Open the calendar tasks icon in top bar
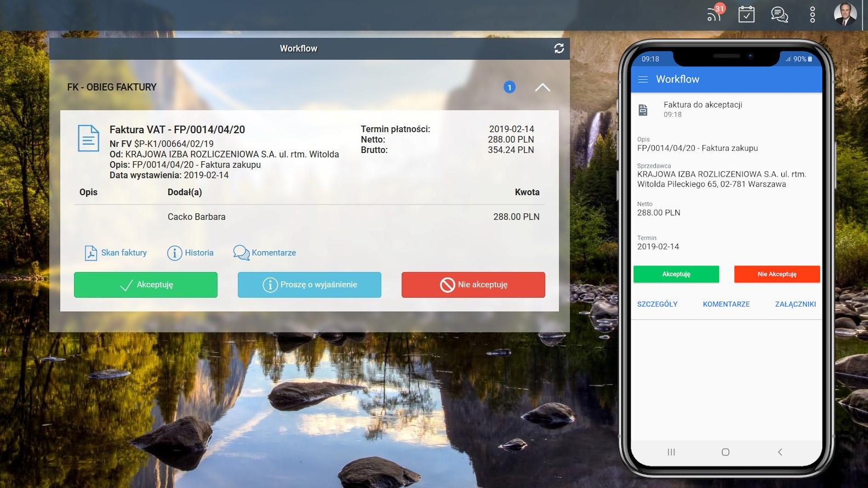Screen dimensions: 868x488 click(x=746, y=14)
